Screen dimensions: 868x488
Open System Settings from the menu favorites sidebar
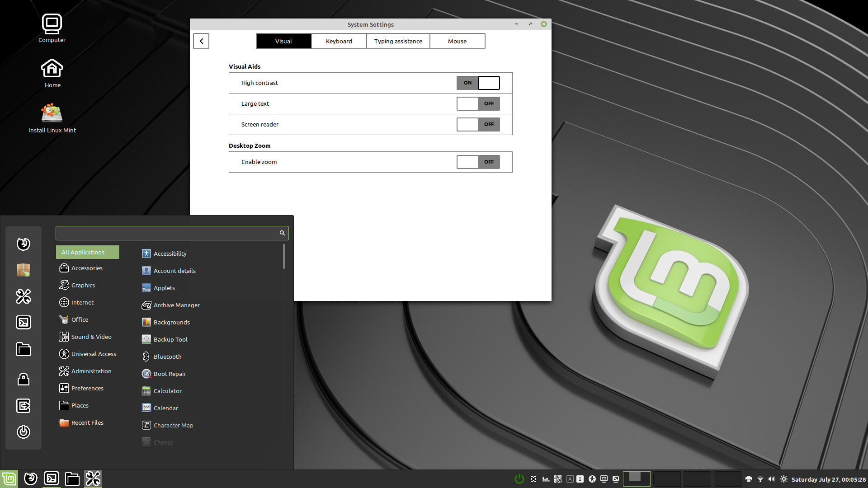coord(24,296)
